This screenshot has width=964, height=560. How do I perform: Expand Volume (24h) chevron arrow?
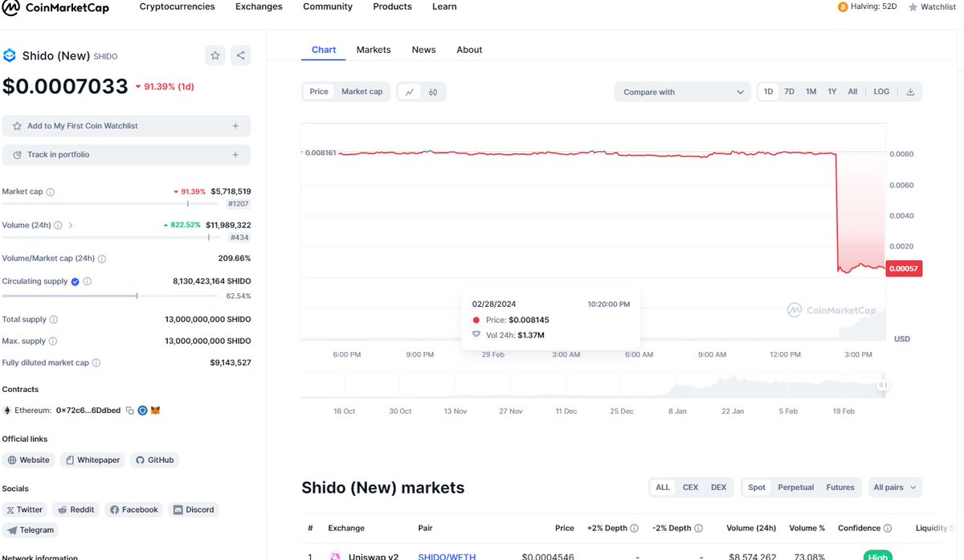click(71, 226)
